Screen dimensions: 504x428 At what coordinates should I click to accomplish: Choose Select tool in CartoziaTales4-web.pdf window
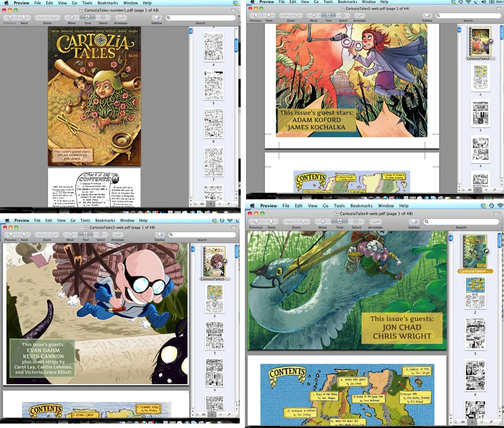click(356, 222)
